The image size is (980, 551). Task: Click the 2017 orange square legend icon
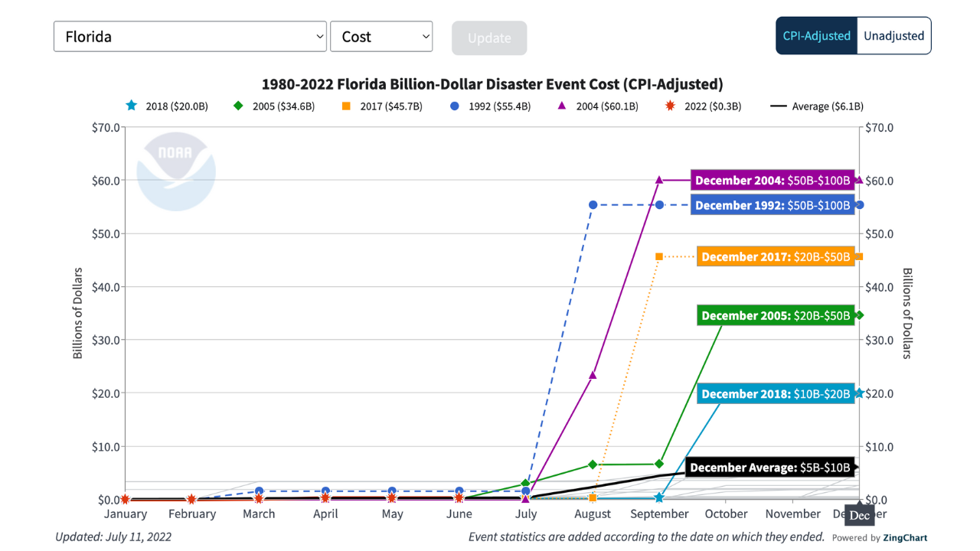tap(346, 106)
